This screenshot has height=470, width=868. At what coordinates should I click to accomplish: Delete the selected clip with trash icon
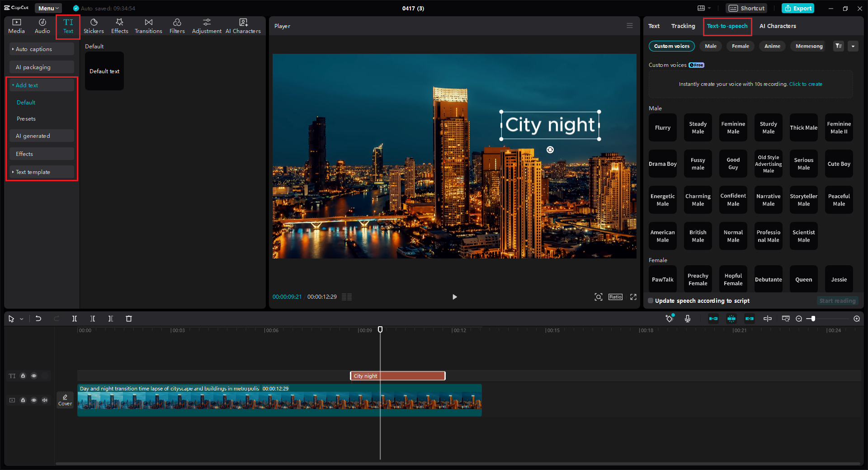click(x=129, y=319)
